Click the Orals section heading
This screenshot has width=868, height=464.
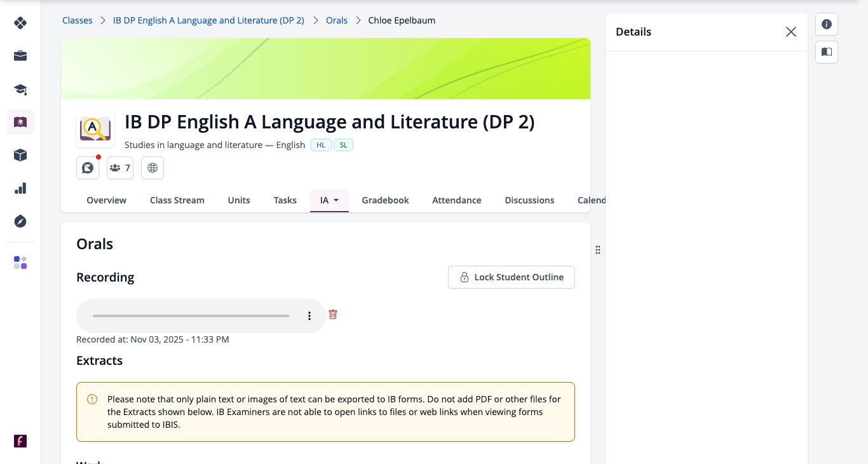95,244
